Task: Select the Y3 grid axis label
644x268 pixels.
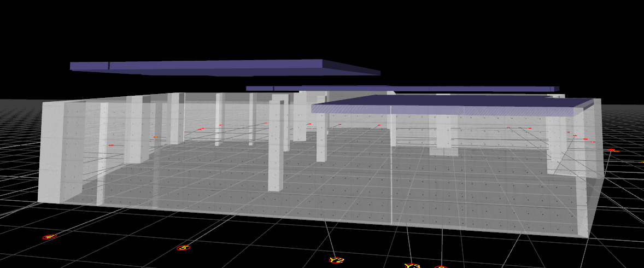Action: (412, 266)
